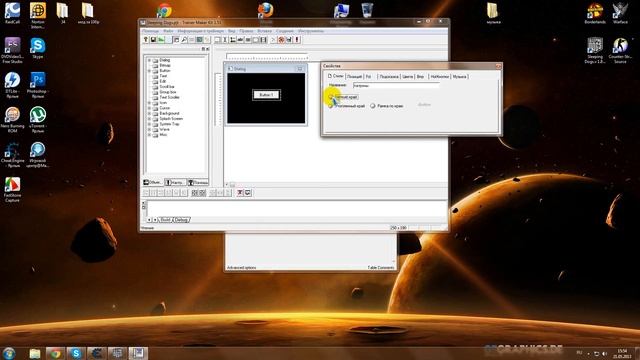Image resolution: width=640 pixels, height=360 pixels.
Task: Open the Borderlands desktop icon
Action: [595, 13]
